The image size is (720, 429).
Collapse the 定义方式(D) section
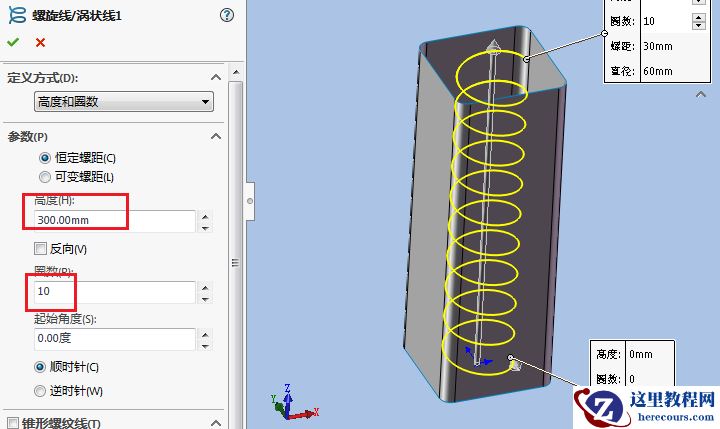click(215, 77)
